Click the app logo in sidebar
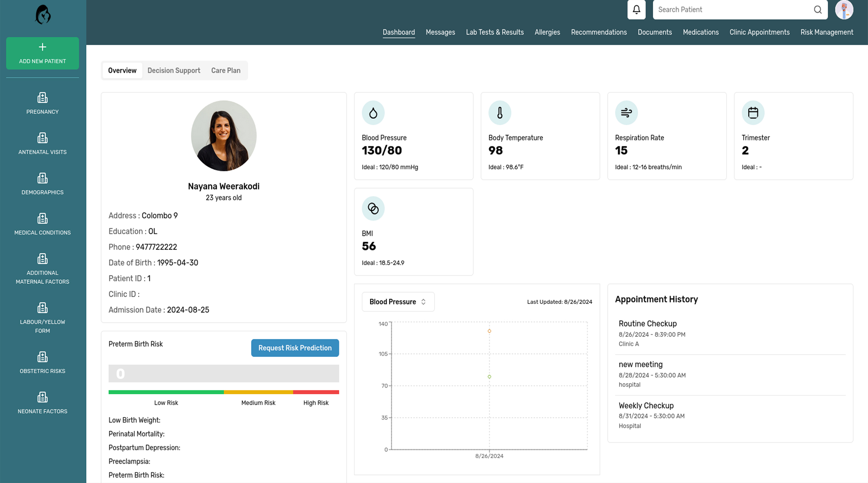This screenshot has height=483, width=868. pyautogui.click(x=43, y=15)
